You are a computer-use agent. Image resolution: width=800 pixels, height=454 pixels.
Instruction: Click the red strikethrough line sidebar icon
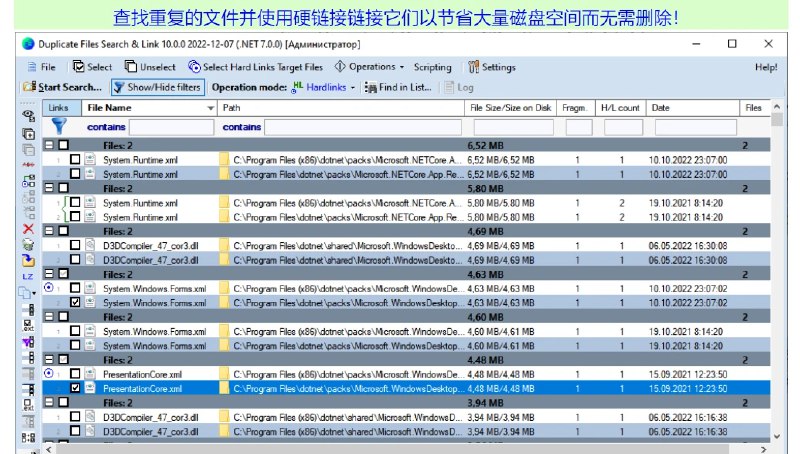(29, 165)
